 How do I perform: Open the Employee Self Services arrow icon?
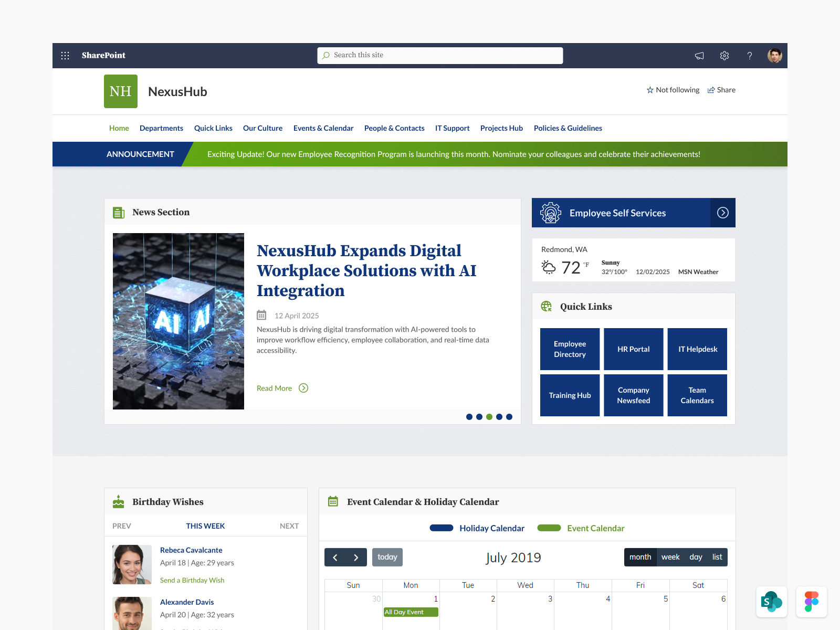(x=723, y=213)
